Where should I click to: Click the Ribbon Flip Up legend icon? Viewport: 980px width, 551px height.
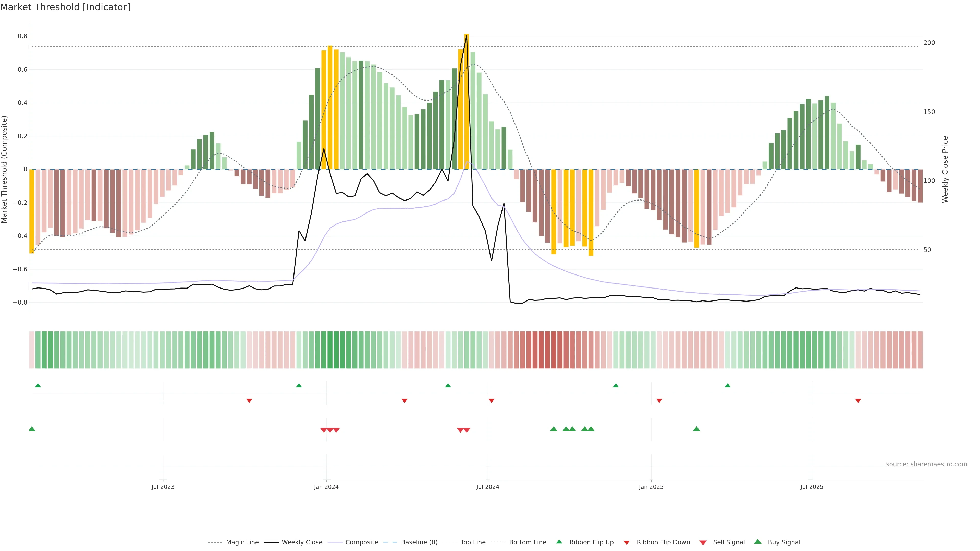pyautogui.click(x=559, y=542)
